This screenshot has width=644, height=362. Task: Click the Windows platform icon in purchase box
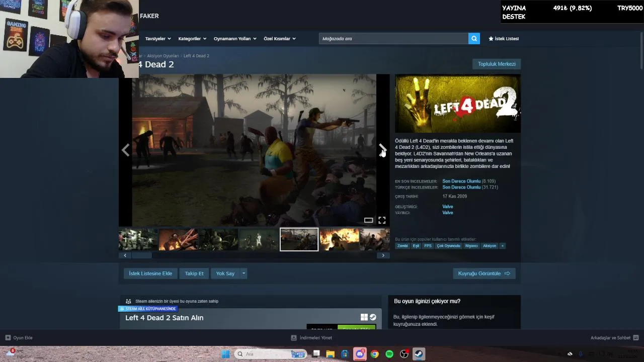click(x=364, y=317)
